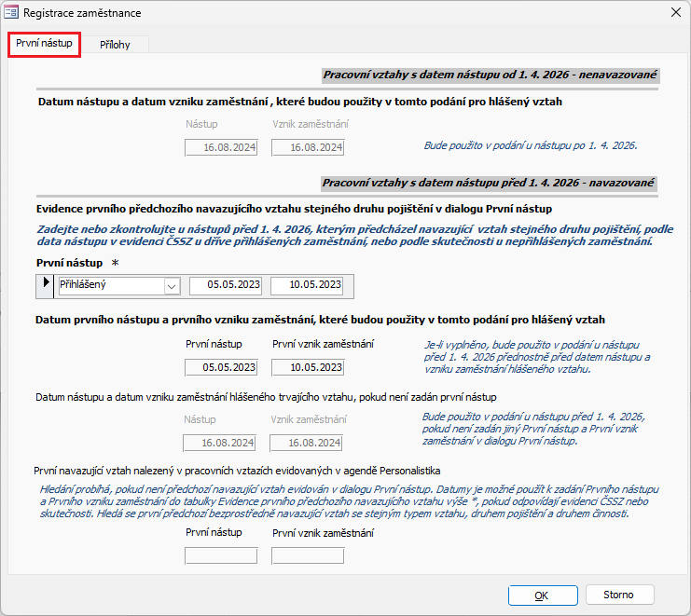Focus the První vznik zaměstnání field showing 10.05.2023
Image resolution: width=691 pixels, height=616 pixels.
tap(308, 367)
